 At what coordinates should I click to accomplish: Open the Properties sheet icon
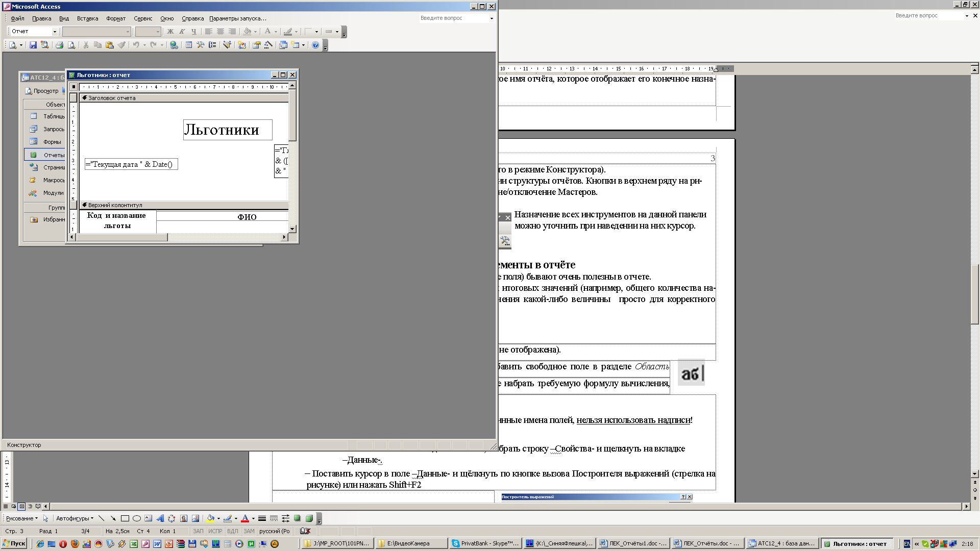pos(257,45)
